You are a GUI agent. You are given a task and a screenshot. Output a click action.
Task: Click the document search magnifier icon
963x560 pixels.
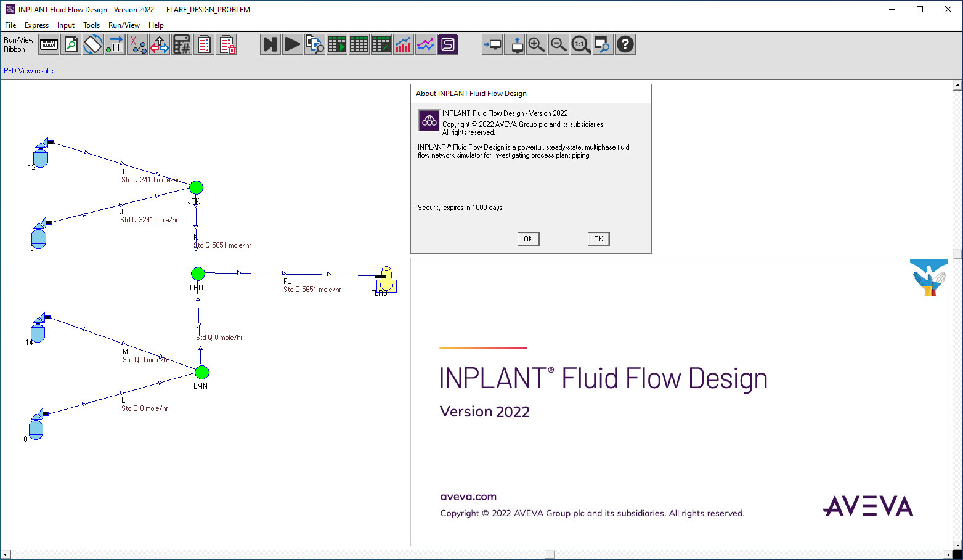point(71,44)
